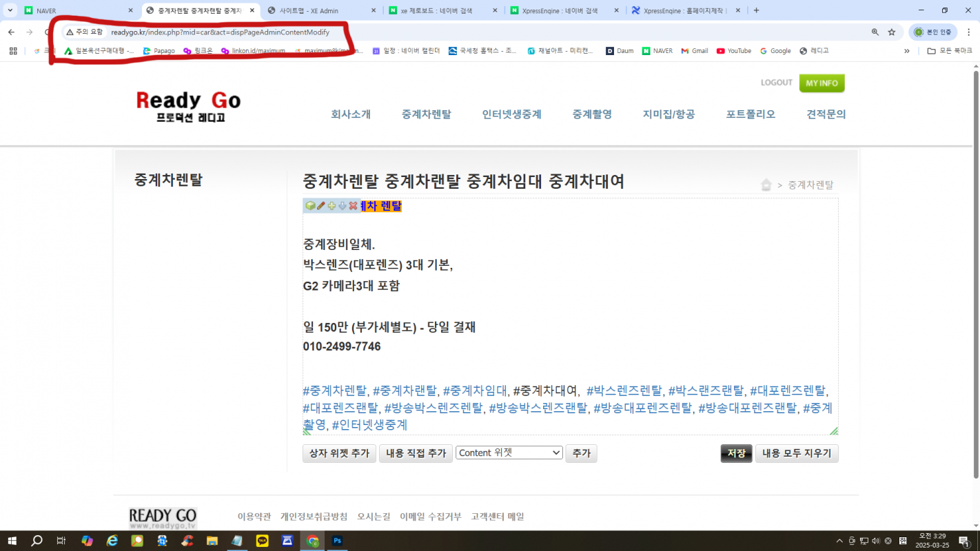Click the red X delete widget icon
The width and height of the screenshot is (980, 551).
coord(354,206)
